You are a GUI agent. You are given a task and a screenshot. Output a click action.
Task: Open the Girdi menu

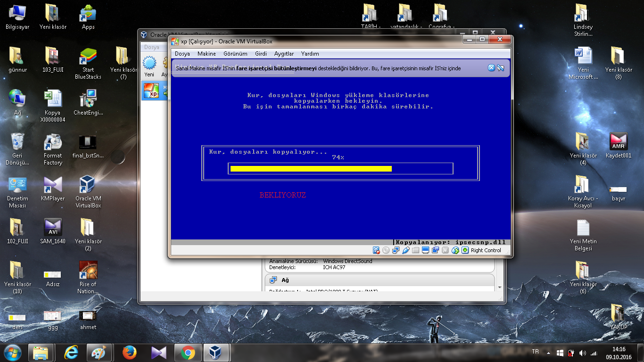pos(261,54)
